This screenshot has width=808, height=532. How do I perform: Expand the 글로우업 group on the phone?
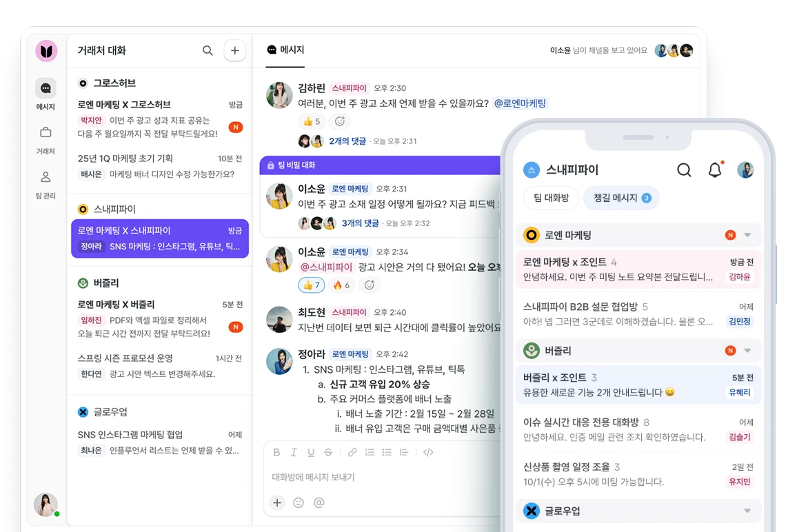747,511
